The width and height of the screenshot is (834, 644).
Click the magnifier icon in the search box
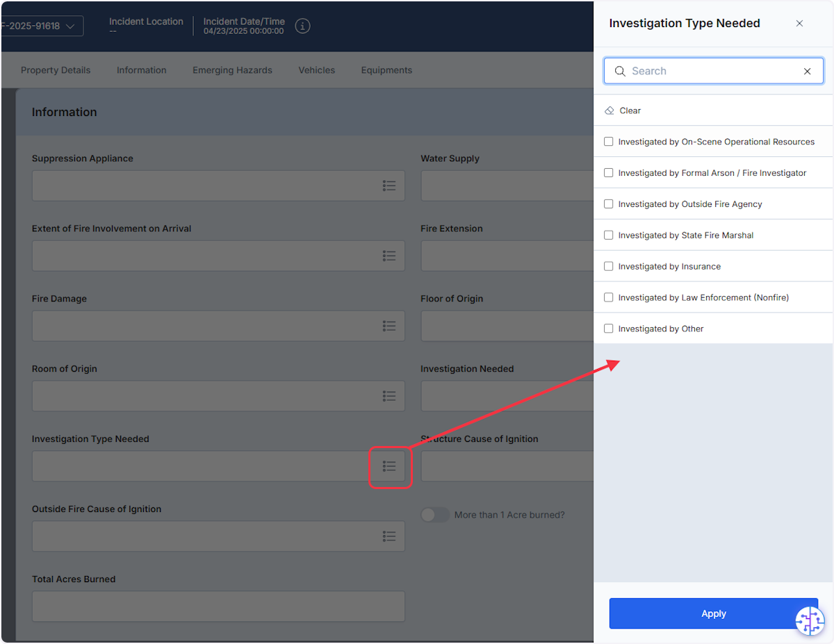click(620, 71)
